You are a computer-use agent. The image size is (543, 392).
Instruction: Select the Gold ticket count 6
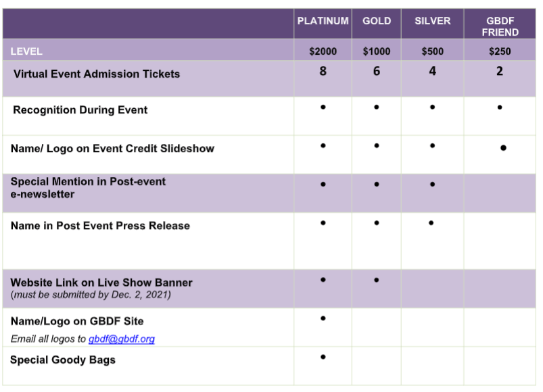[377, 71]
